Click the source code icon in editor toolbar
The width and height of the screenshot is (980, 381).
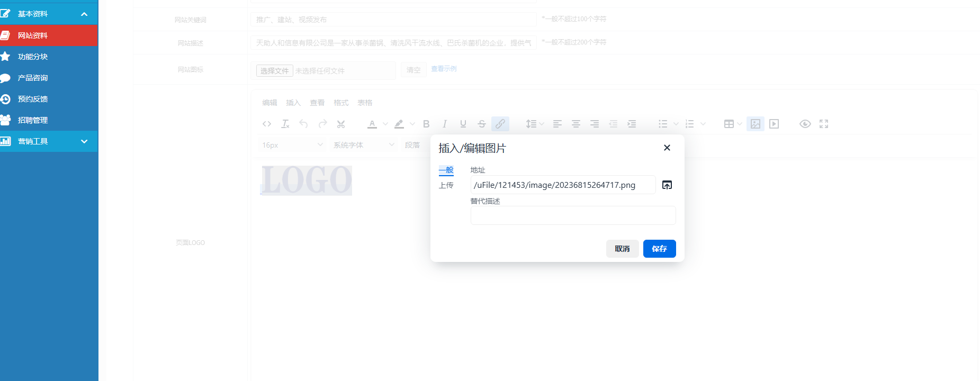pos(267,124)
